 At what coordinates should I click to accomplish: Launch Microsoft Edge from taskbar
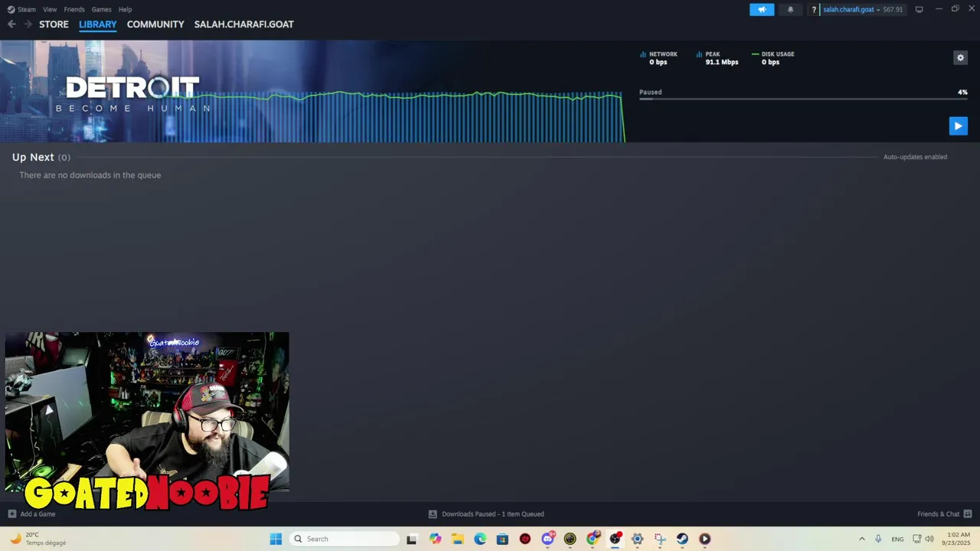click(x=480, y=539)
